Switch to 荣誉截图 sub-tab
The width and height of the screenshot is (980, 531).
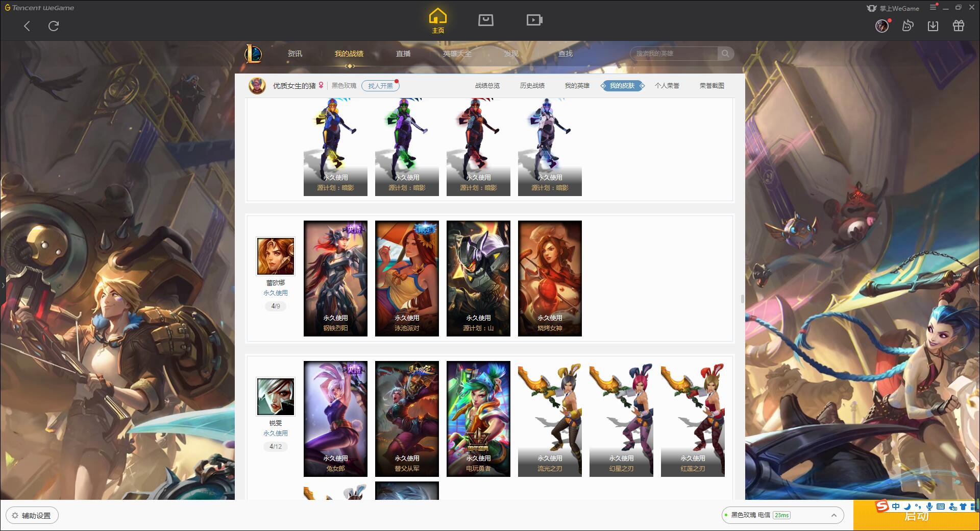click(712, 86)
